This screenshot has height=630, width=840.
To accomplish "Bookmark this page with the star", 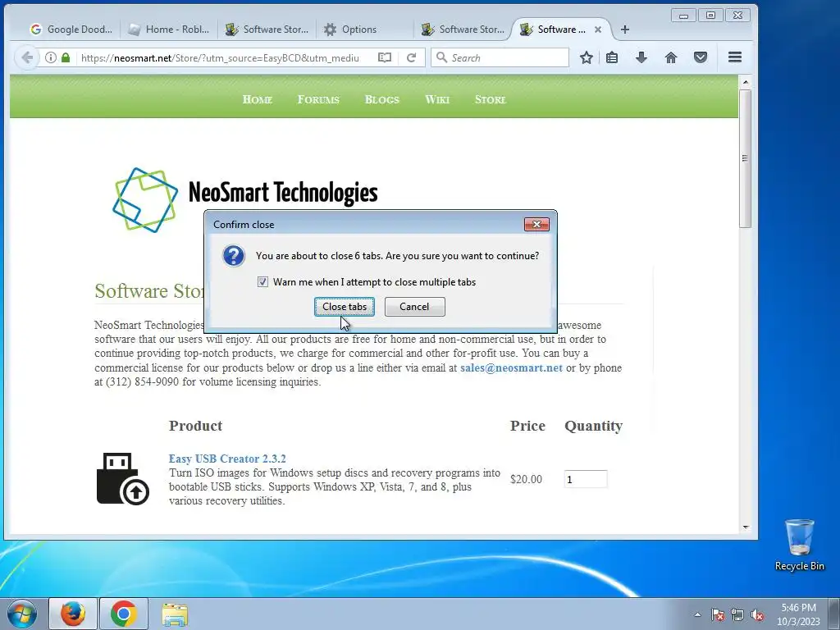I will [586, 57].
